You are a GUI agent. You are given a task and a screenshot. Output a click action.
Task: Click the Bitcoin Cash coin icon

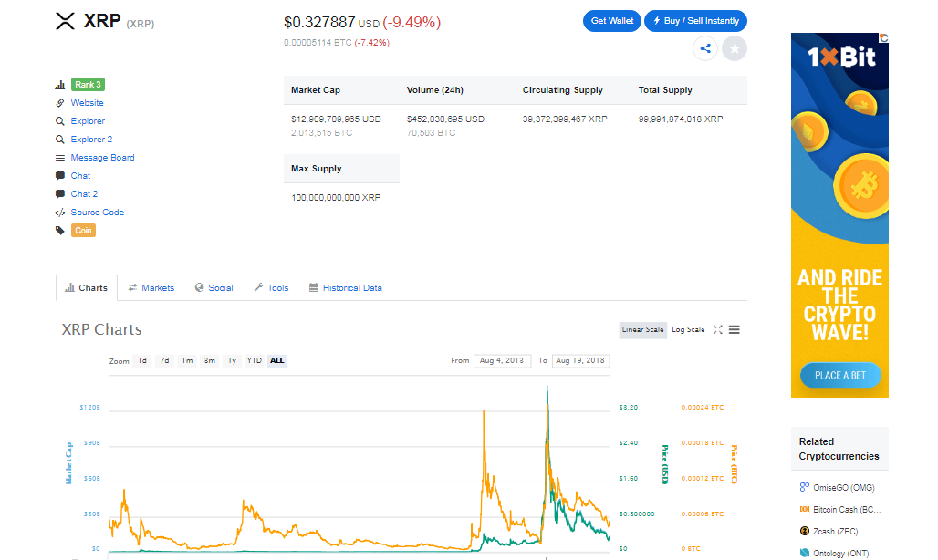coord(805,509)
